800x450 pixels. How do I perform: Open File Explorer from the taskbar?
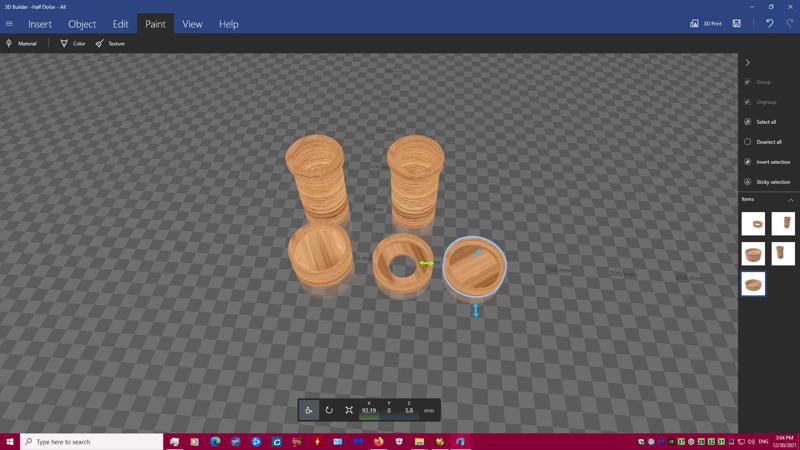pyautogui.click(x=419, y=442)
